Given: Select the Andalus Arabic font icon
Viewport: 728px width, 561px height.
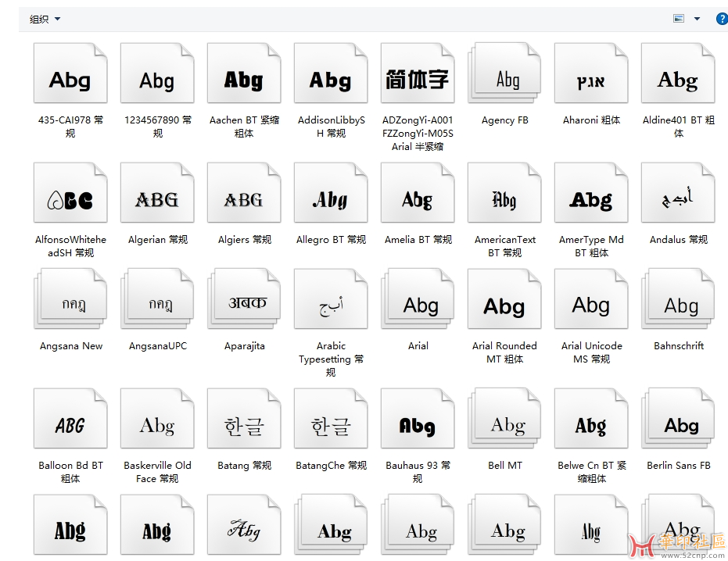Looking at the screenshot, I should click(678, 192).
